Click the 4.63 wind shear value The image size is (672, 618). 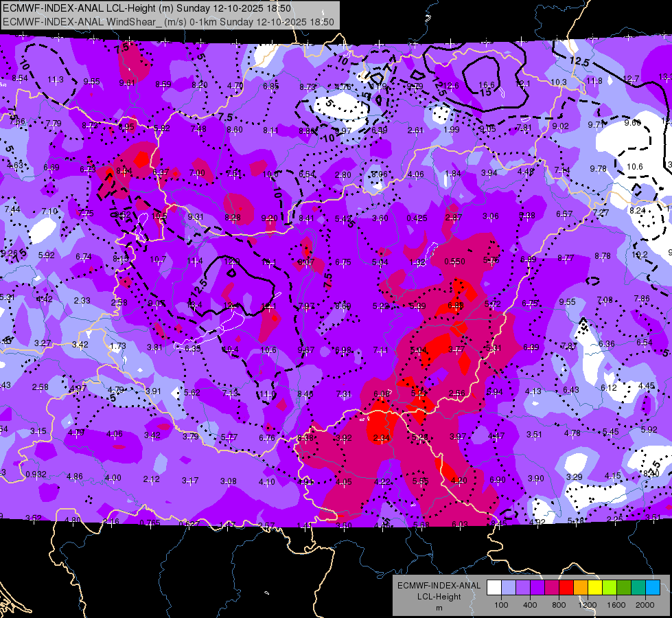tap(15, 165)
